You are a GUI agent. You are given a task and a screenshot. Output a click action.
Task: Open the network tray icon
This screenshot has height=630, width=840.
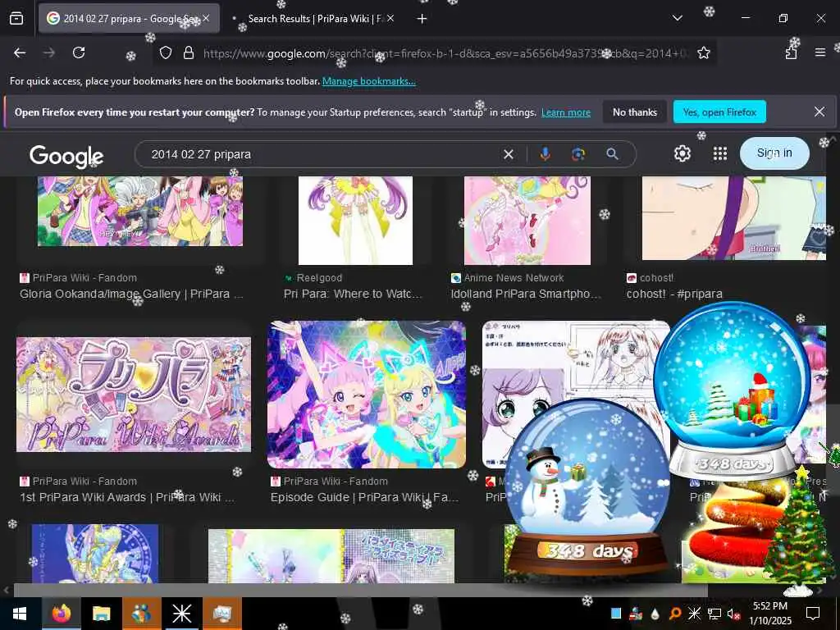[714, 614]
